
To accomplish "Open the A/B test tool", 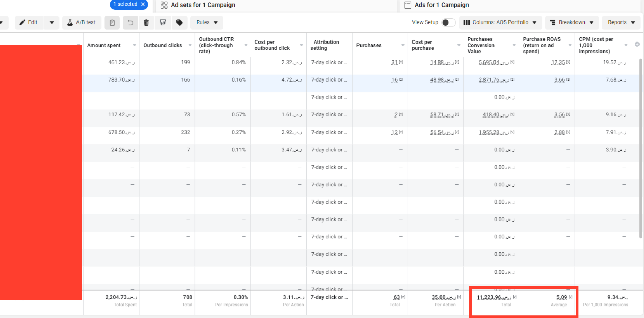I will tap(82, 22).
